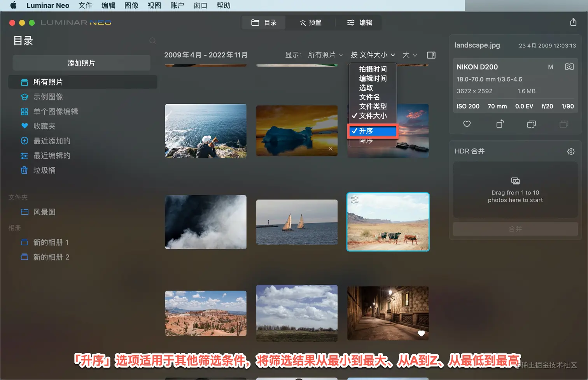The height and width of the screenshot is (380, 588).
Task: Open the thumbnail size 大 dropdown
Action: click(410, 55)
